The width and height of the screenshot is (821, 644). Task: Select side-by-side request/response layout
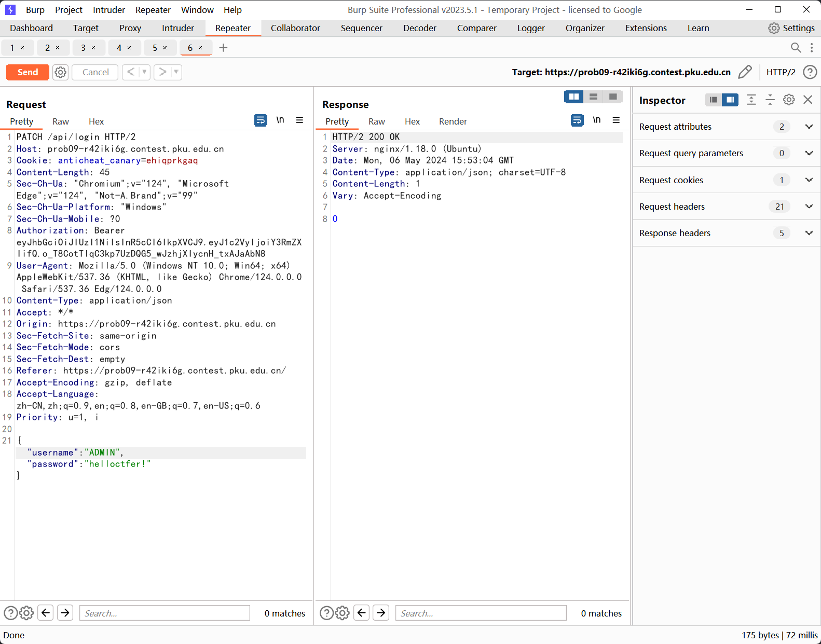(x=574, y=97)
